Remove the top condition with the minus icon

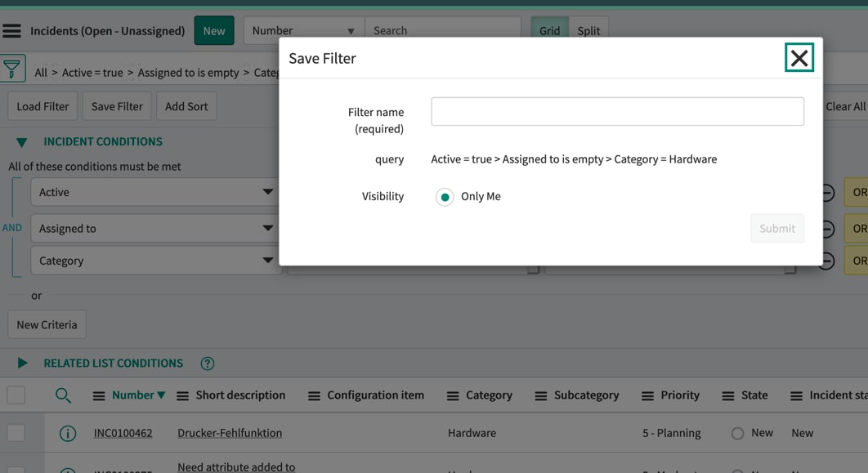click(x=828, y=192)
